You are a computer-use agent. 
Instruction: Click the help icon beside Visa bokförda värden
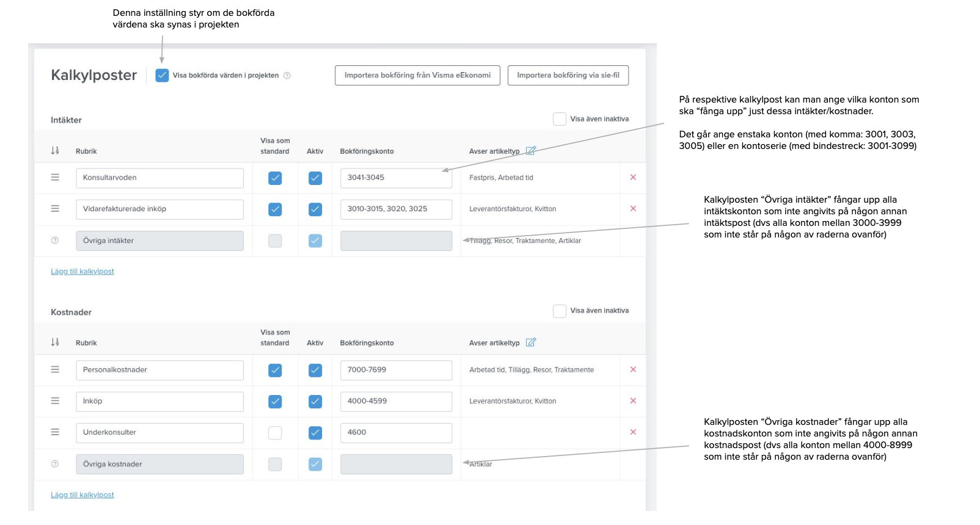(x=287, y=76)
